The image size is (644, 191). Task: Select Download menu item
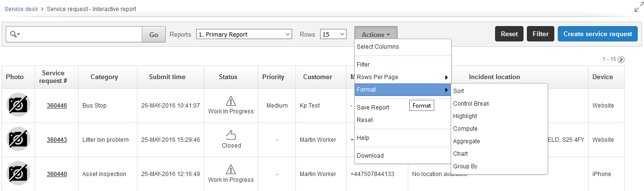(403, 156)
